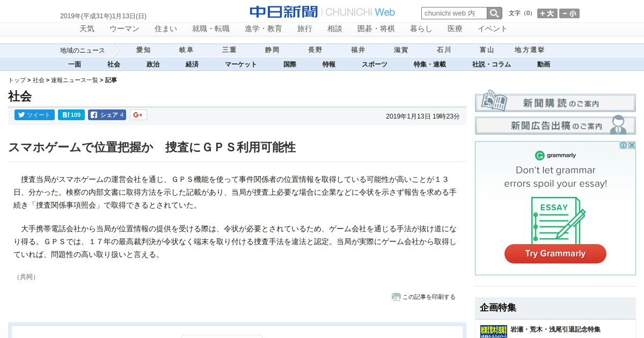Bookmark with the Hatena B! button
644x338 pixels.
[x=71, y=115]
